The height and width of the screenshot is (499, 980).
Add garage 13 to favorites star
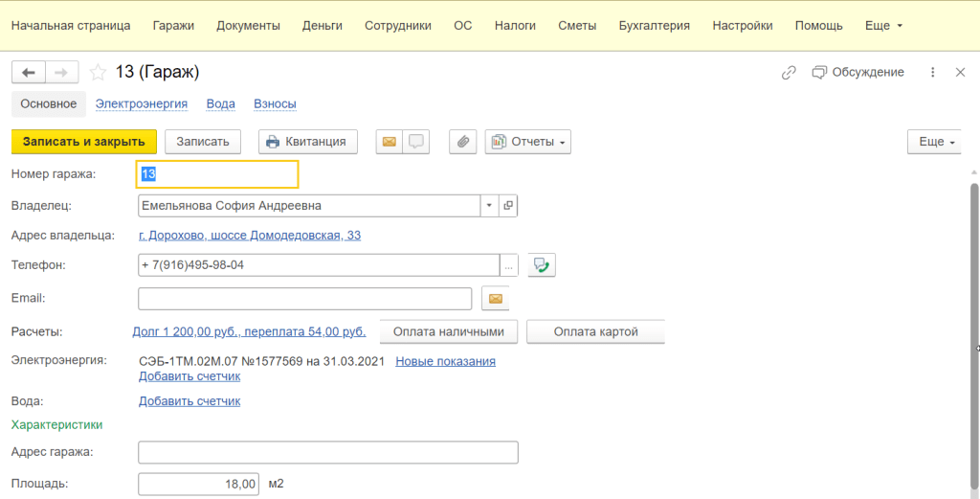97,72
